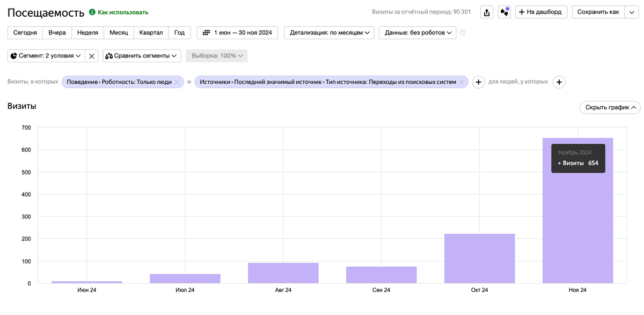Click the 'Посещаемость' page title

(x=46, y=12)
